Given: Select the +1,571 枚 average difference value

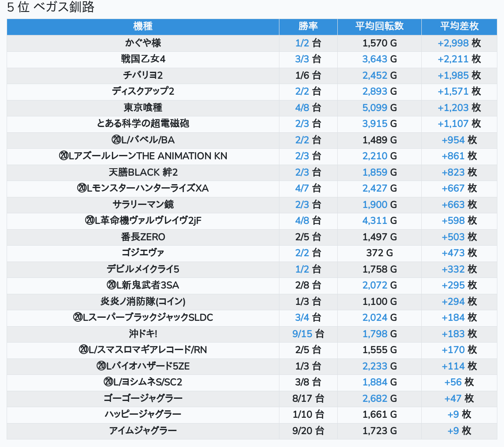Looking at the screenshot, I should click(x=459, y=92).
